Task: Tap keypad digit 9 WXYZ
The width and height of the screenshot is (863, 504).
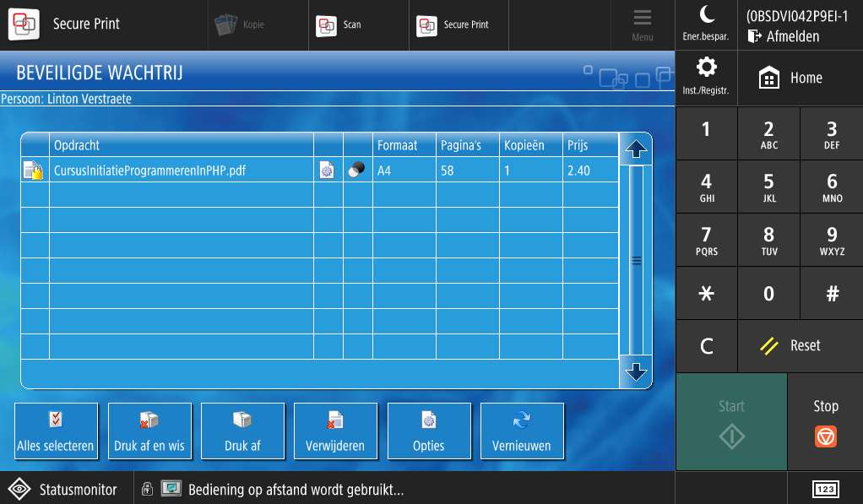Action: click(x=832, y=241)
